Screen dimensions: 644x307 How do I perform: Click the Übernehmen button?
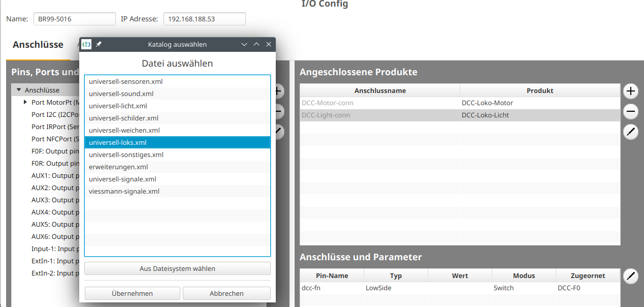pyautogui.click(x=132, y=293)
